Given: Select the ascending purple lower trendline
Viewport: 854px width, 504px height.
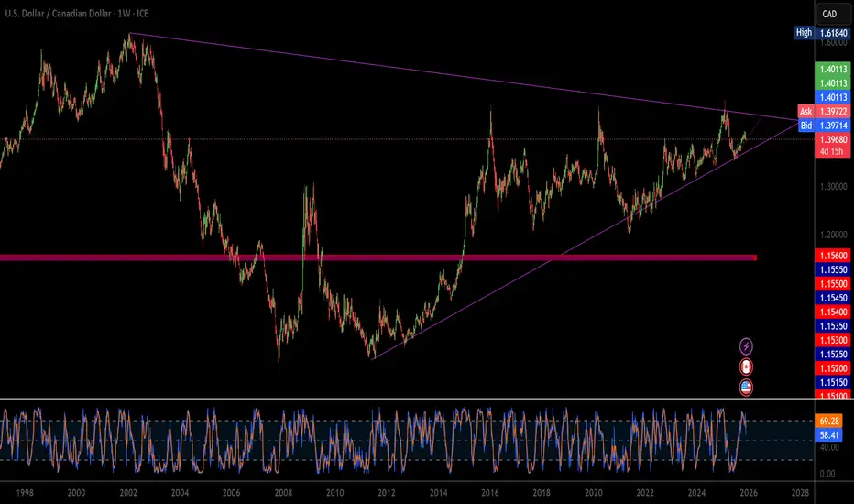Looking at the screenshot, I should point(586,240).
